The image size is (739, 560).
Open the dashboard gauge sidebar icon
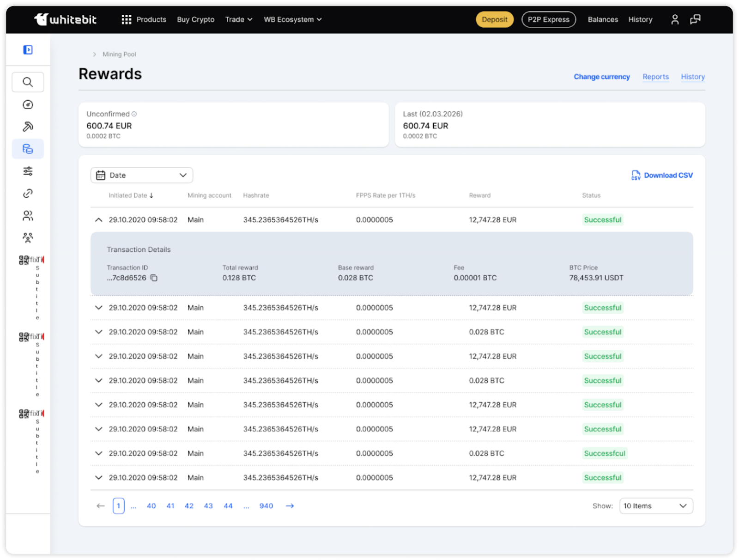coord(28,105)
